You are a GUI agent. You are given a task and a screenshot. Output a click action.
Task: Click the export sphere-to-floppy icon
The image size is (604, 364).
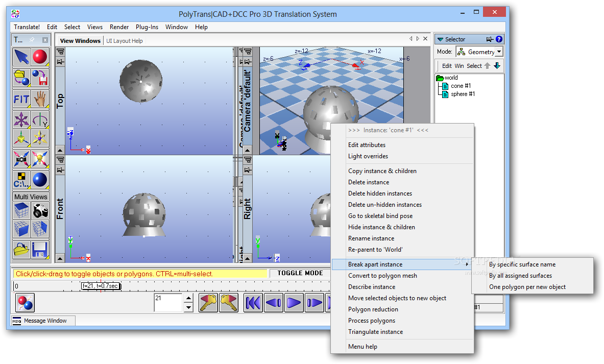[40, 78]
